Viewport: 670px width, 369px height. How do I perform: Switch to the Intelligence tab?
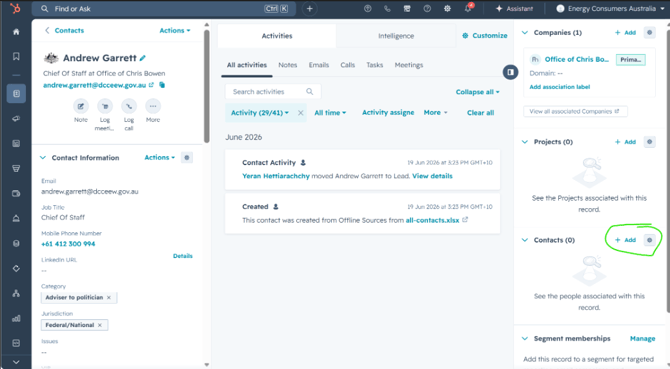(396, 36)
